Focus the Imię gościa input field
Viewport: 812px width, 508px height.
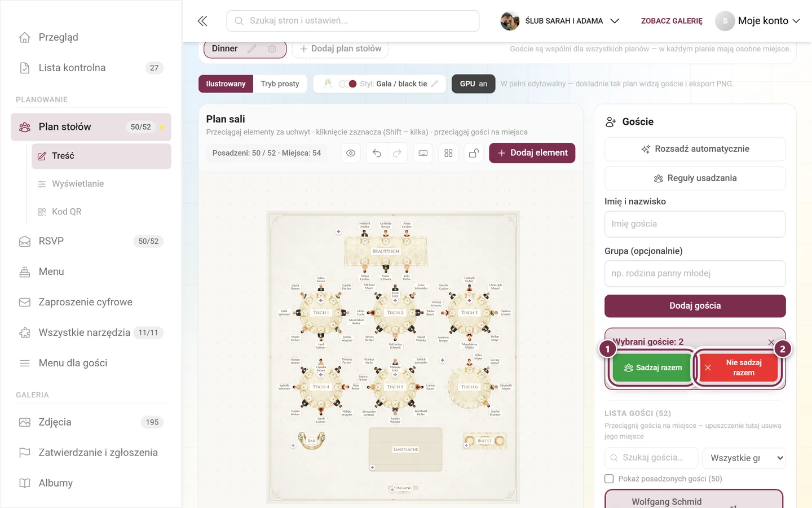click(x=695, y=224)
